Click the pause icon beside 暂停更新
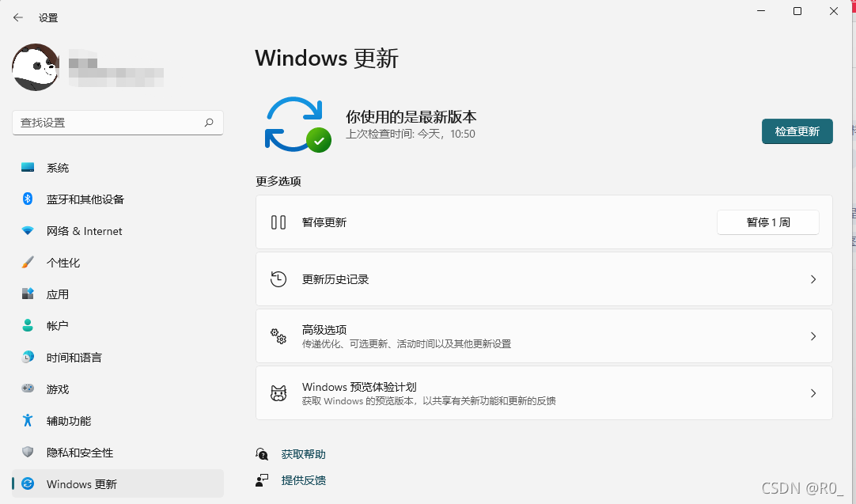This screenshot has height=504, width=856. coord(278,222)
